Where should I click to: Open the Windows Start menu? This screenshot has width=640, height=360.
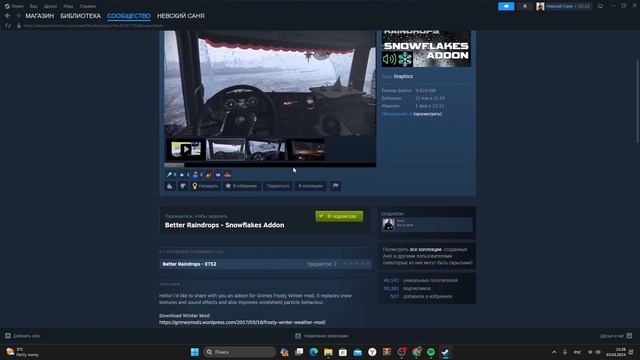pyautogui.click(x=195, y=352)
